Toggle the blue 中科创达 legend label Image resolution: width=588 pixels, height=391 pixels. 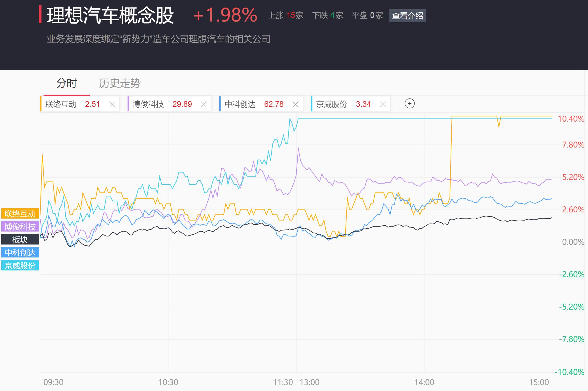(20, 253)
